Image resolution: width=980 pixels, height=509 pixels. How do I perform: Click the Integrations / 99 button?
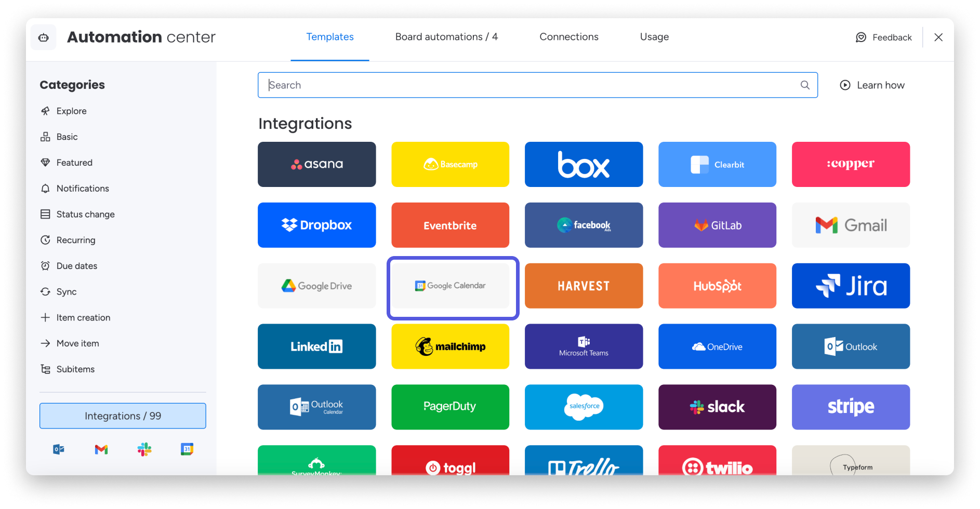123,416
